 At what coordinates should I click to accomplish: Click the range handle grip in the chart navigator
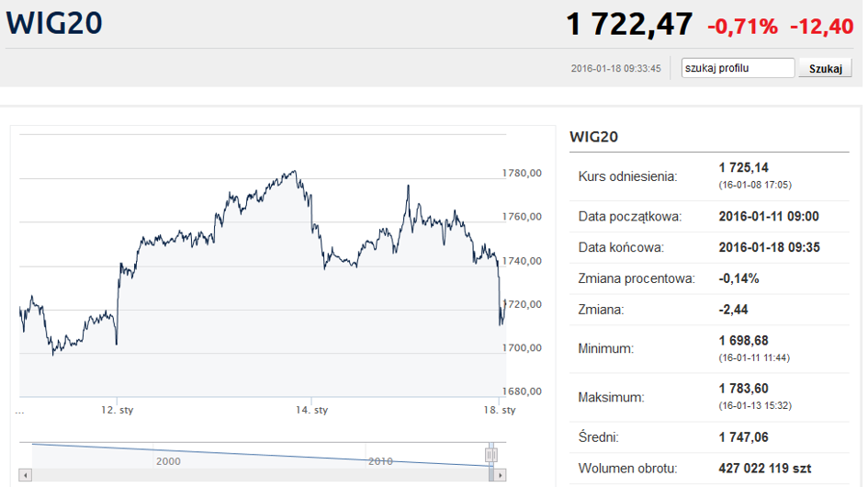490,455
